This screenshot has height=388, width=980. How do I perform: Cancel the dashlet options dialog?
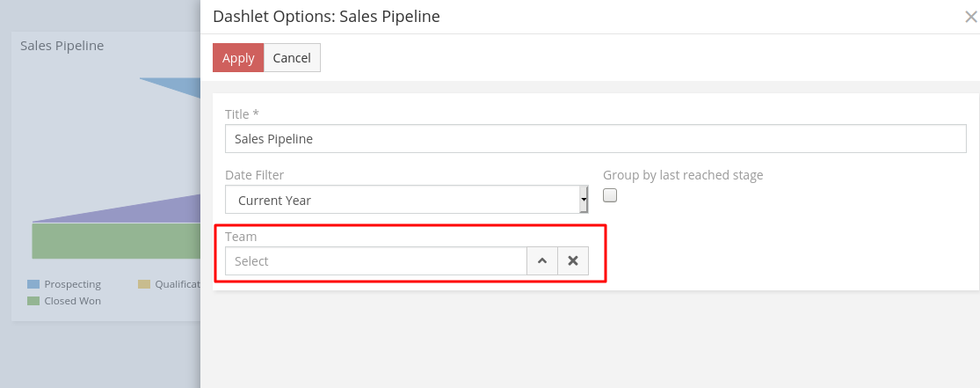coord(292,58)
